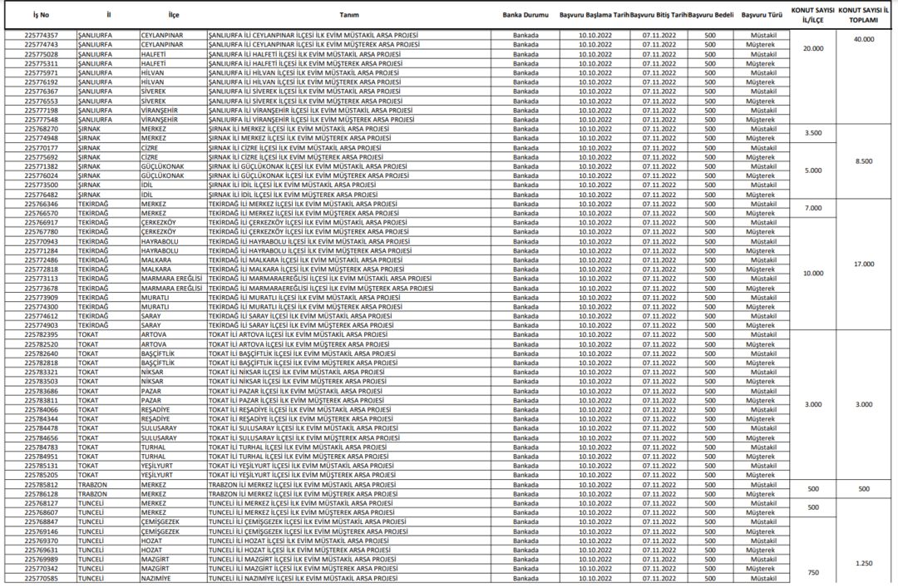Select İş No 225769989
898x588 pixels.
42,560
